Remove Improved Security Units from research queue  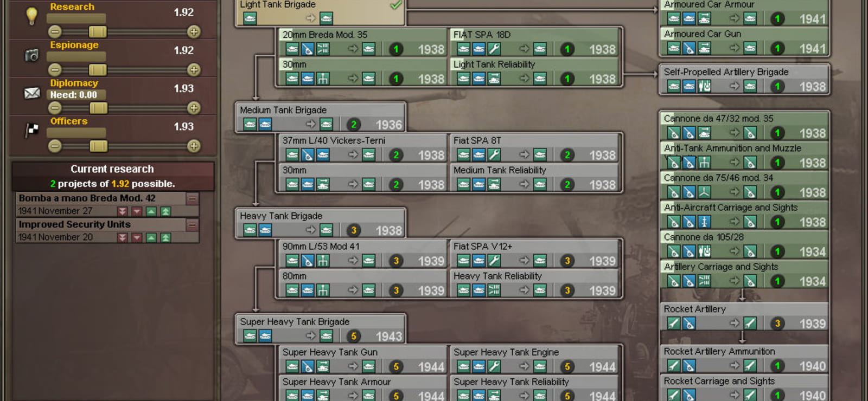[192, 225]
